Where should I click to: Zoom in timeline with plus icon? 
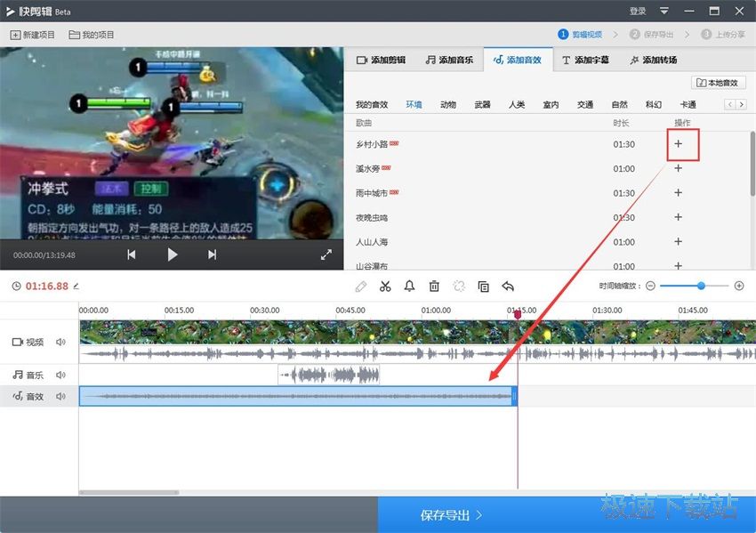pyautogui.click(x=739, y=286)
